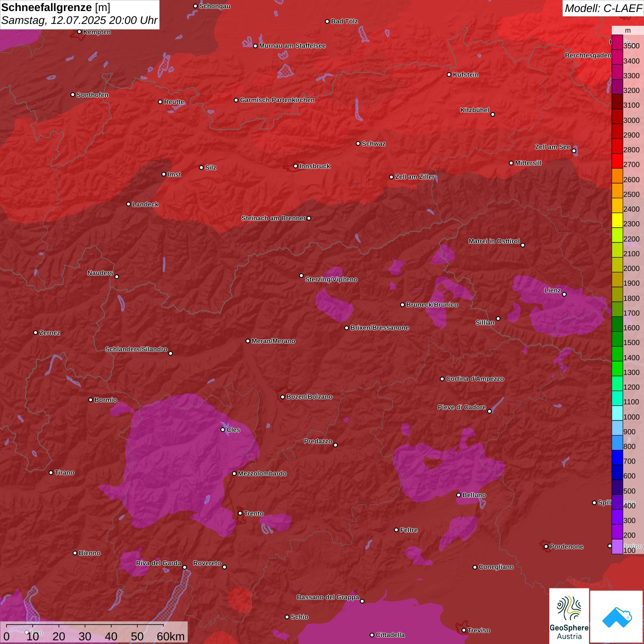Click the Rovereto label
The height and width of the screenshot is (644, 644).
click(x=207, y=563)
